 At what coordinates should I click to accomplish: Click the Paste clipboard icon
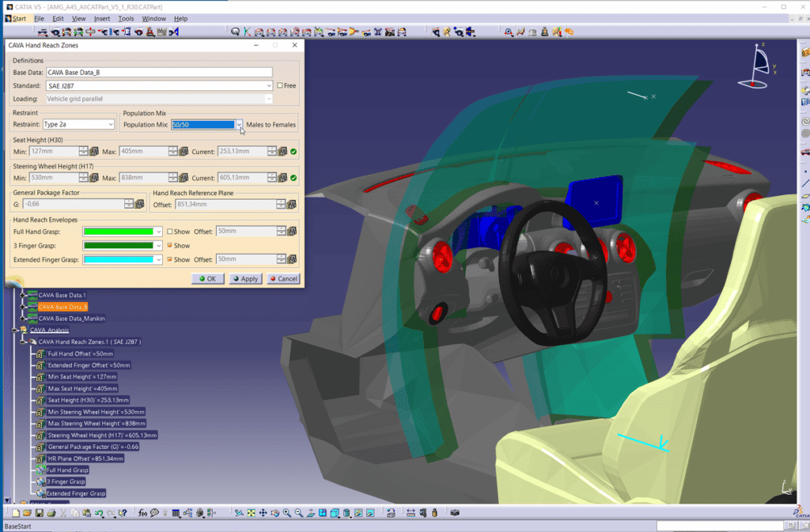click(86, 513)
